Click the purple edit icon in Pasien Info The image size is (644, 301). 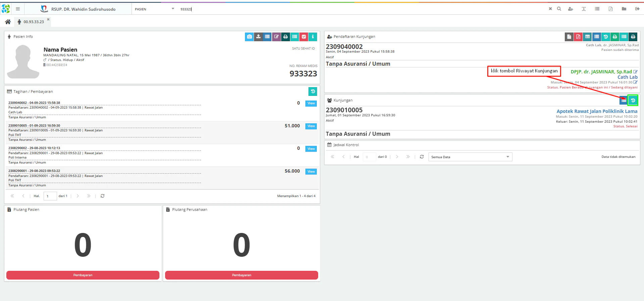pos(277,37)
